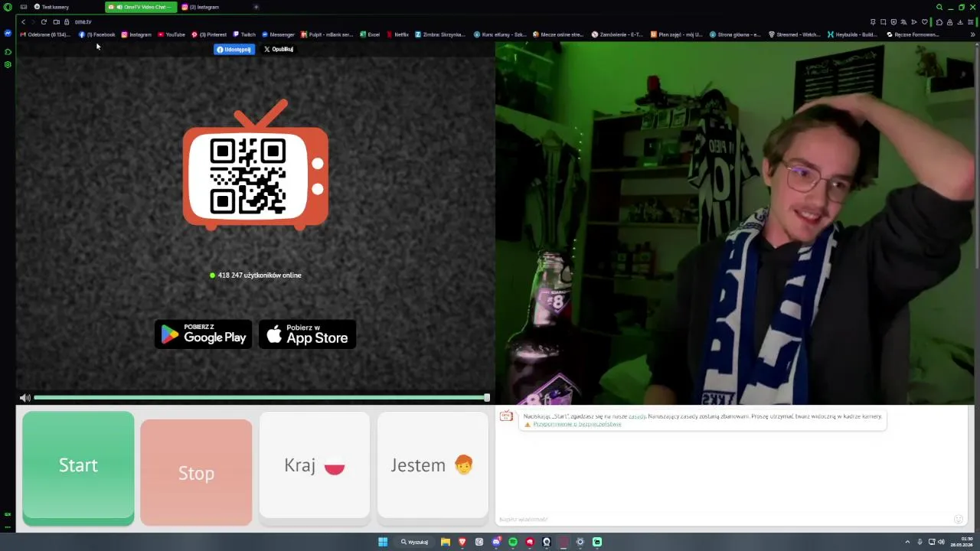Open Przypomnienie o bezpieczeństwie link
Image resolution: width=980 pixels, height=551 pixels.
pos(577,424)
